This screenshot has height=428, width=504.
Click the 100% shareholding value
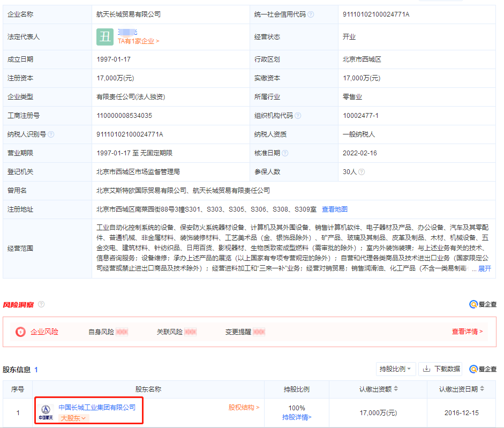[x=297, y=408]
